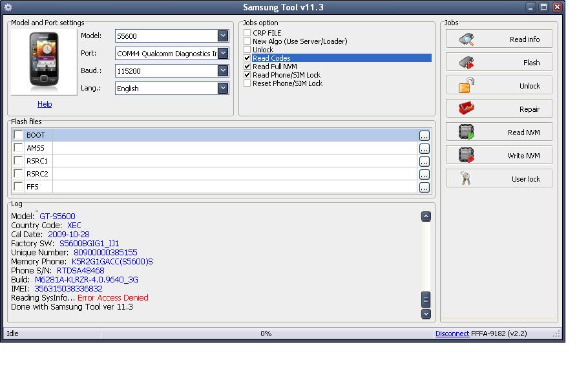Open the Model dropdown arrow
Screen dimensions: 588x382
[x=223, y=36]
